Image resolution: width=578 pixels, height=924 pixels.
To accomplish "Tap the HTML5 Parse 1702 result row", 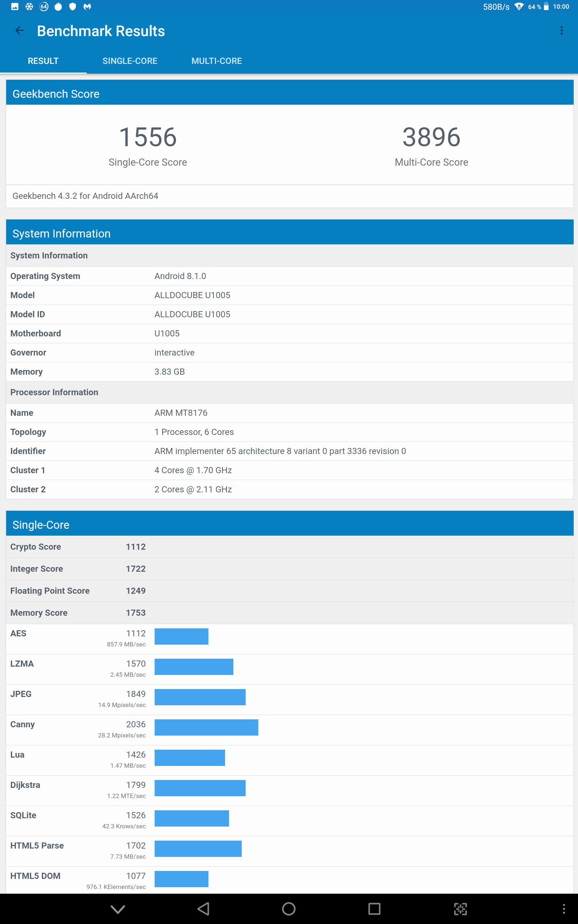I will click(289, 851).
